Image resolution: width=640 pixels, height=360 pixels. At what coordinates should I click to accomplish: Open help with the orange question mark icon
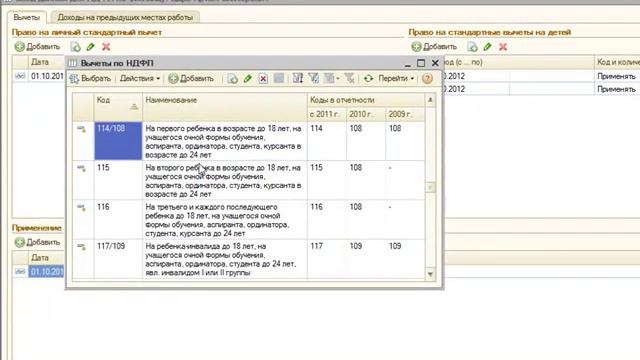pyautogui.click(x=427, y=78)
